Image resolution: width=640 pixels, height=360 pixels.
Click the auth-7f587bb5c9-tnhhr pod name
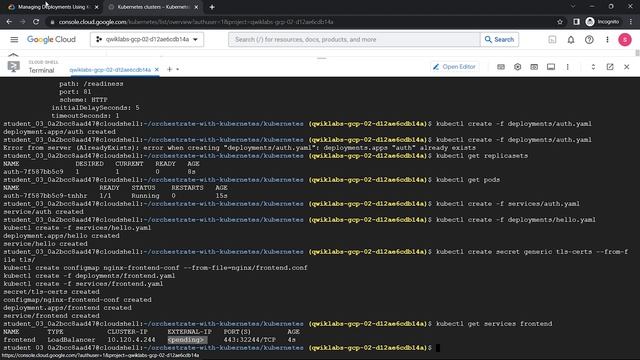click(45, 196)
